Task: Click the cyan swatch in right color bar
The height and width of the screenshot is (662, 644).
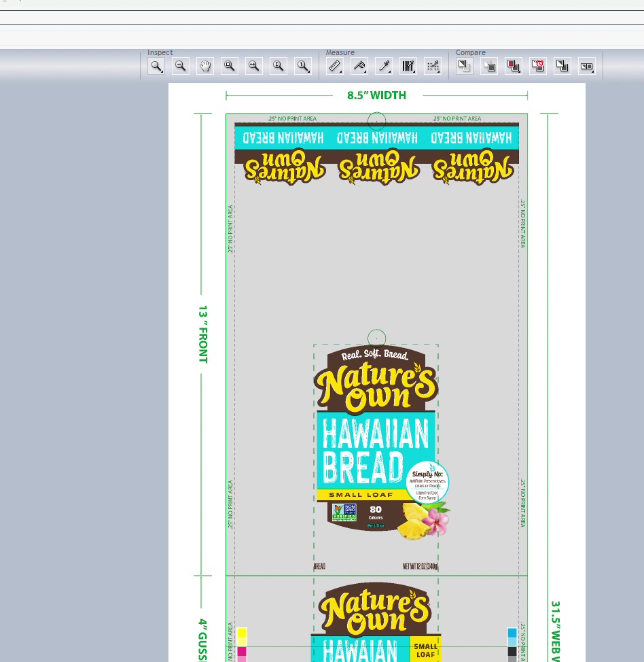Action: click(x=512, y=633)
